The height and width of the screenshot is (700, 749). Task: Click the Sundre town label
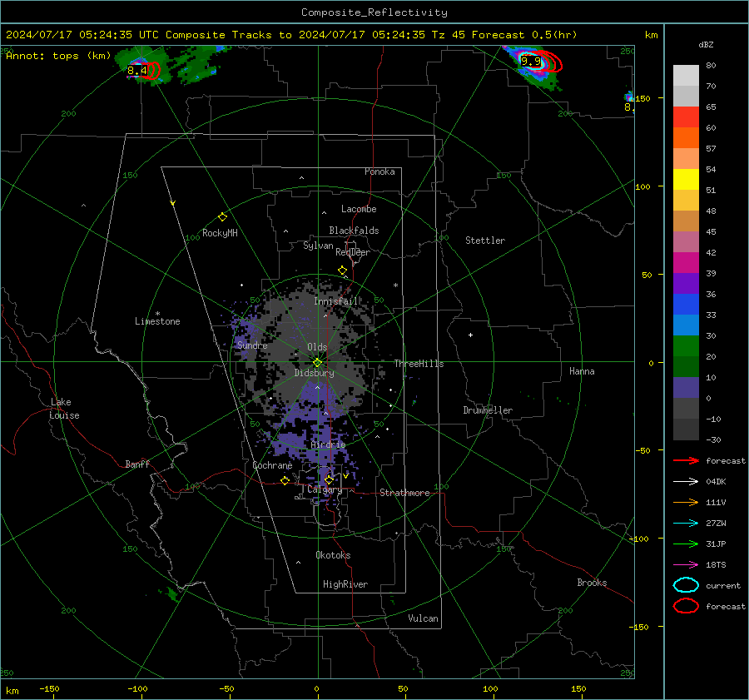(252, 345)
